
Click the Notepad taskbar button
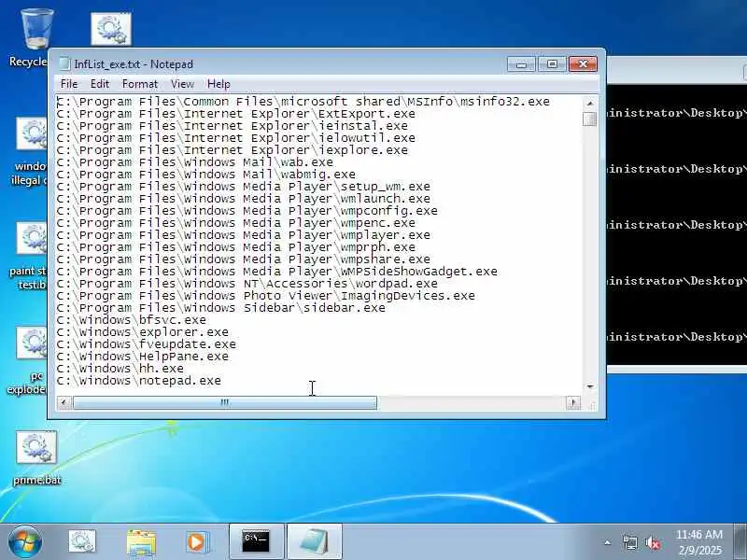coord(315,542)
